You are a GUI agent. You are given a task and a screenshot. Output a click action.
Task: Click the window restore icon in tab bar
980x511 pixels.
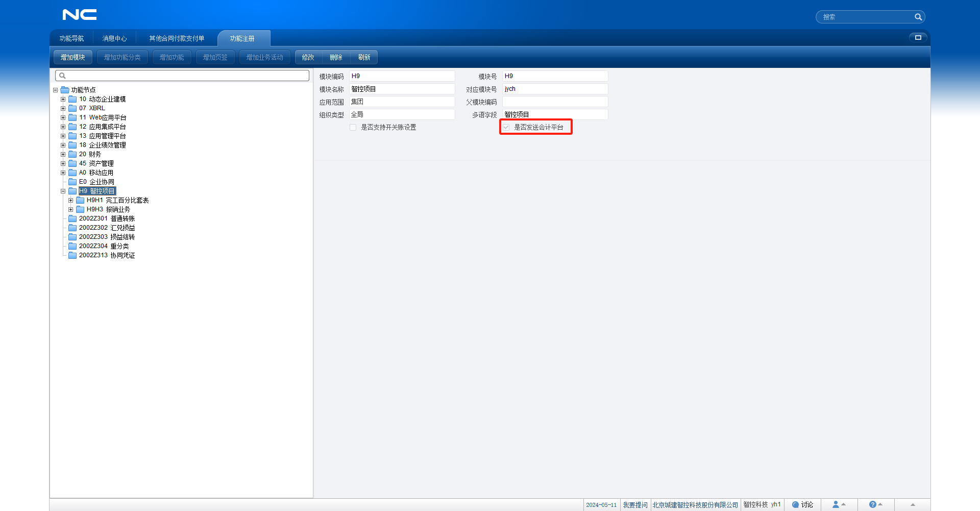click(918, 37)
